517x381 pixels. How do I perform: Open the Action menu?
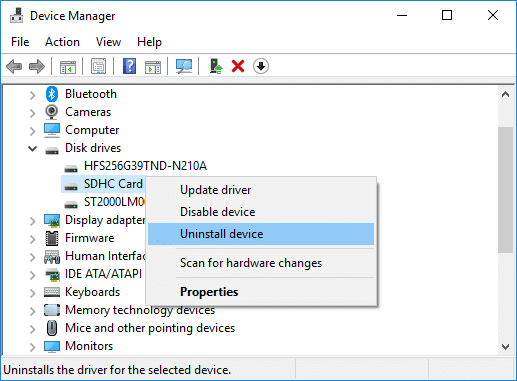click(62, 42)
